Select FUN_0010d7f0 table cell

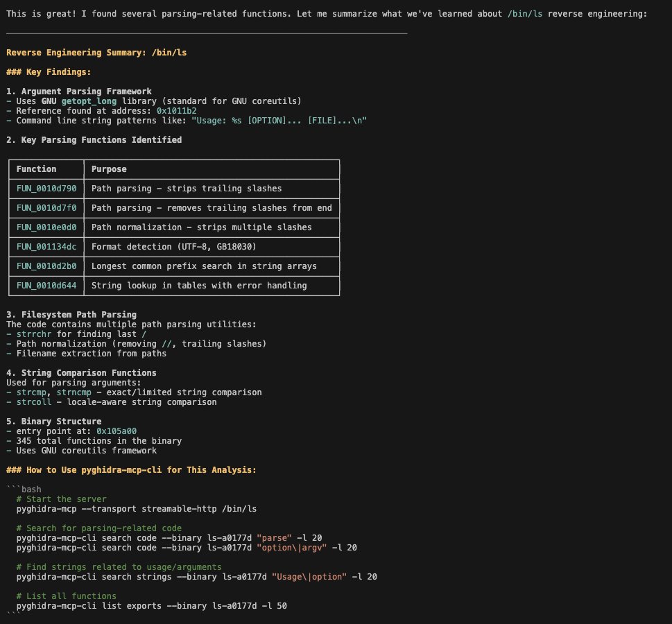[x=46, y=208]
